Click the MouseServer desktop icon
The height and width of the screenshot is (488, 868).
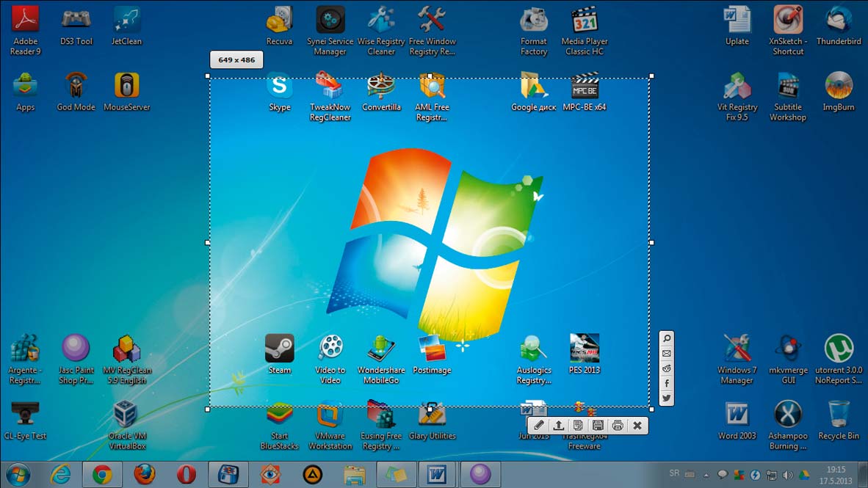pos(127,92)
